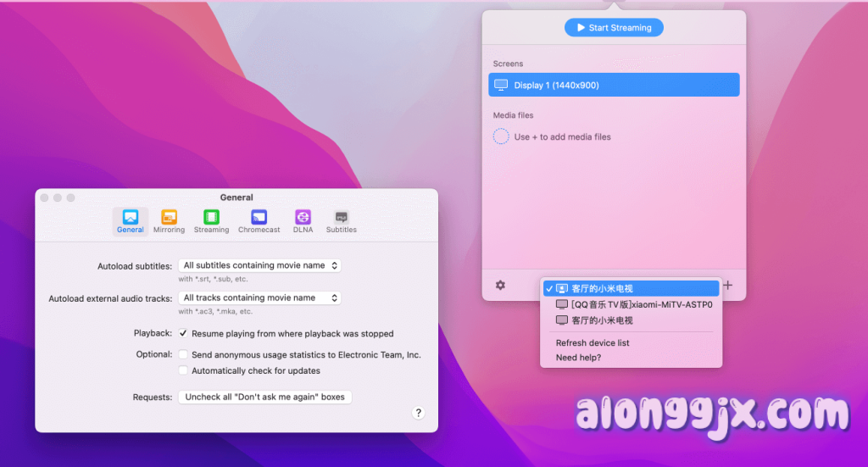
Task: Enable sending anonymous usage statistics
Action: click(x=183, y=355)
